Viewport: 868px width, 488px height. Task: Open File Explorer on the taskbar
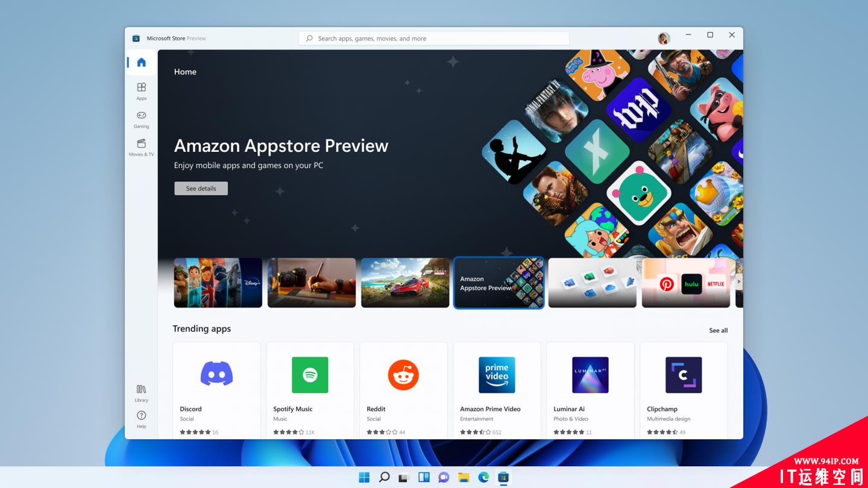(x=464, y=477)
